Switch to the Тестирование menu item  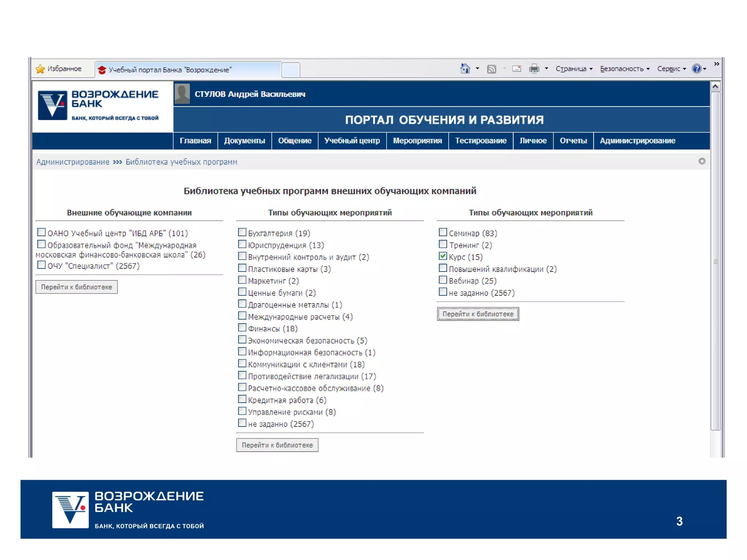(480, 141)
